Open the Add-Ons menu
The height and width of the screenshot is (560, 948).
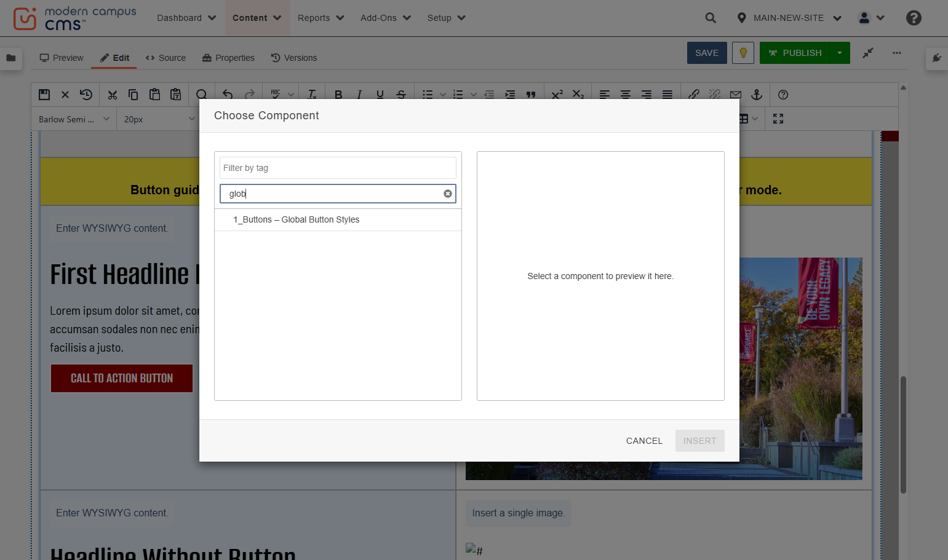click(x=386, y=18)
